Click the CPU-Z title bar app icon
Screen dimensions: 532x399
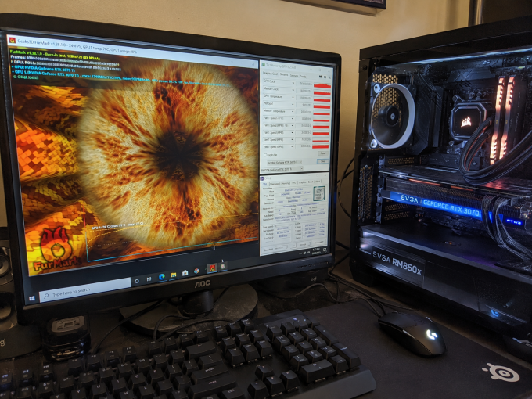tap(262, 178)
